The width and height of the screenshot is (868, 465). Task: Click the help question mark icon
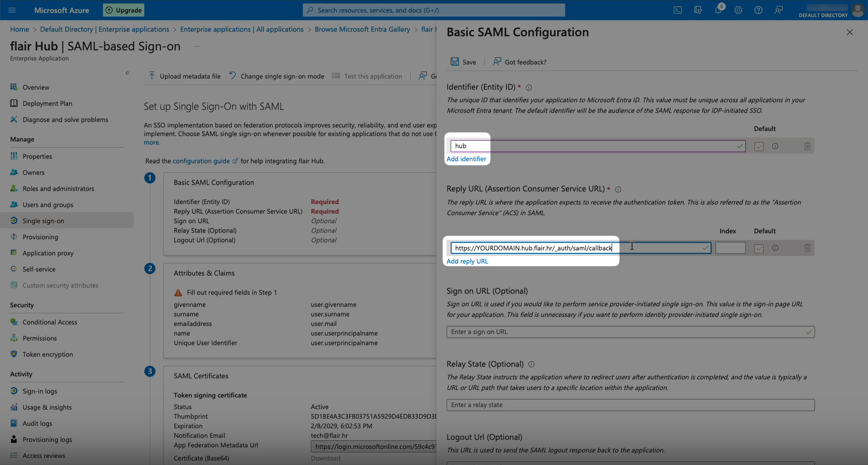(x=758, y=10)
